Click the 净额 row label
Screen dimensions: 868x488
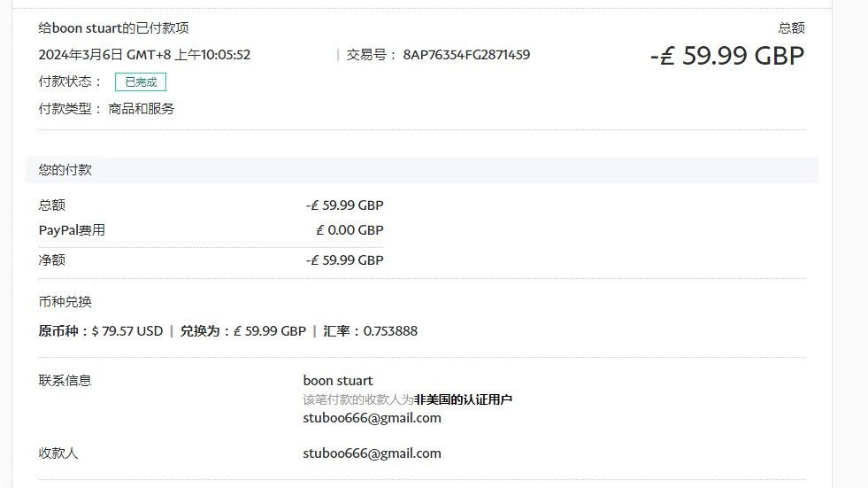52,260
